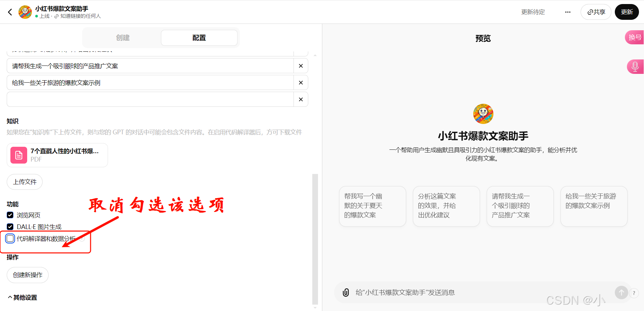This screenshot has width=644, height=311.
Task: Open the three-dot more options menu
Action: point(568,12)
